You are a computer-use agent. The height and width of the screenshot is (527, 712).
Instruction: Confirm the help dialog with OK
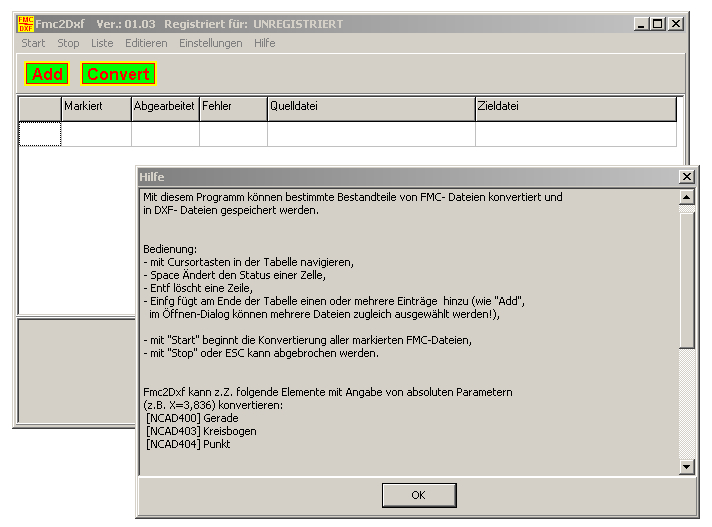tap(418, 495)
